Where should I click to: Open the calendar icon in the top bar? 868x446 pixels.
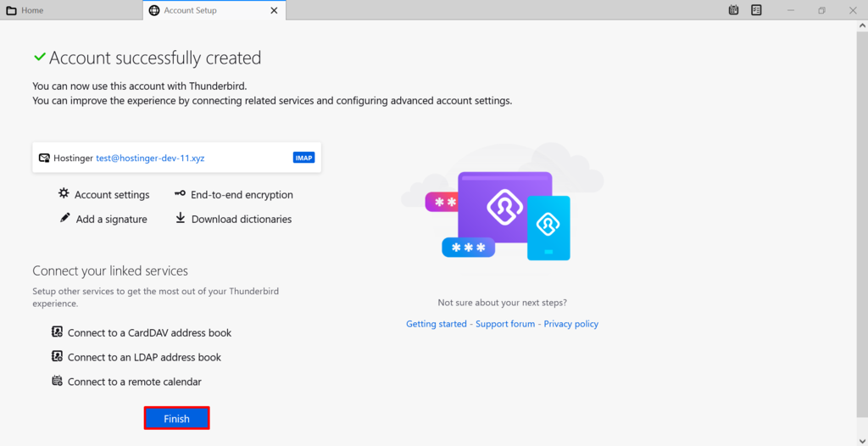click(x=733, y=10)
